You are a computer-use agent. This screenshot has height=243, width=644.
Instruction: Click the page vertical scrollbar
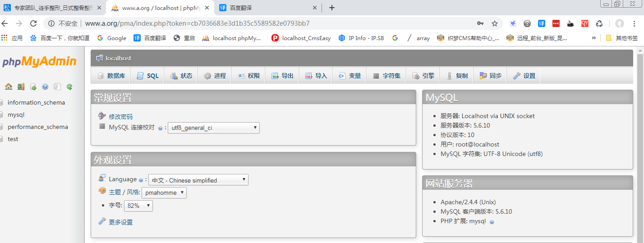click(640, 144)
